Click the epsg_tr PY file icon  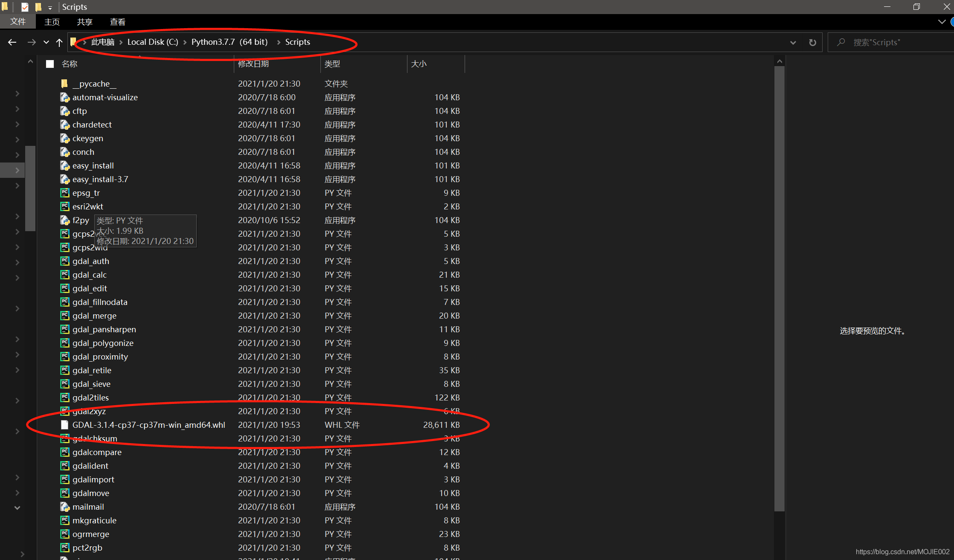coord(64,193)
